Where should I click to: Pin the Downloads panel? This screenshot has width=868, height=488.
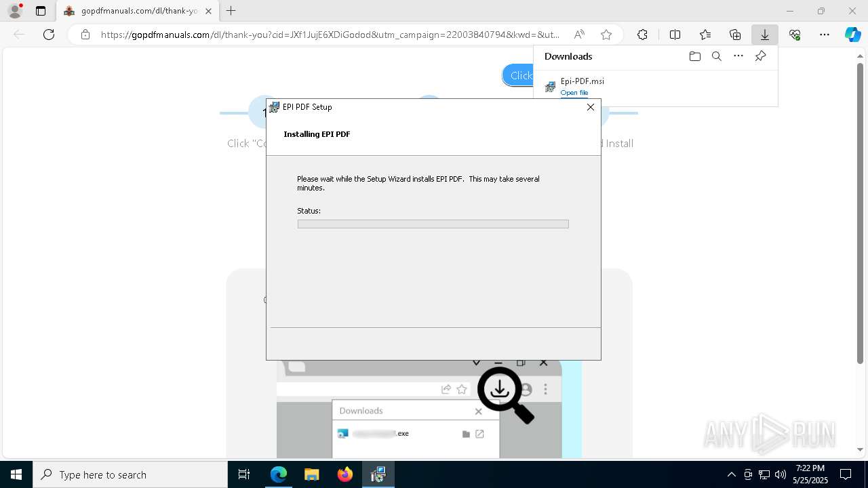coord(760,56)
